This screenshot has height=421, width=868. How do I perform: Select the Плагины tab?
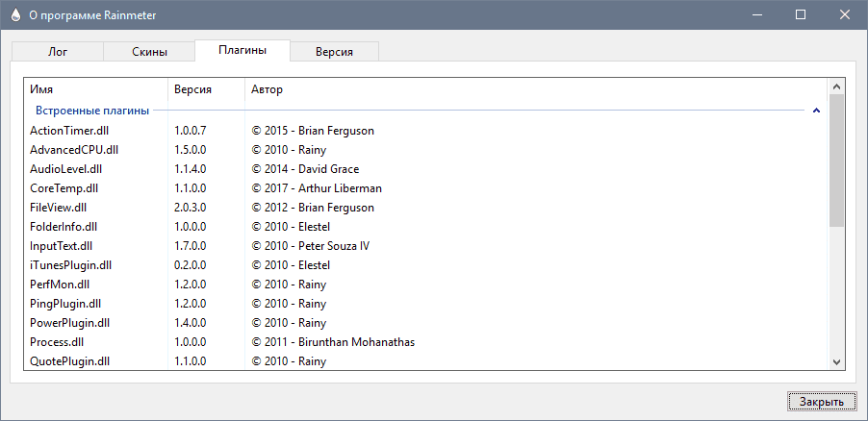[x=243, y=50]
